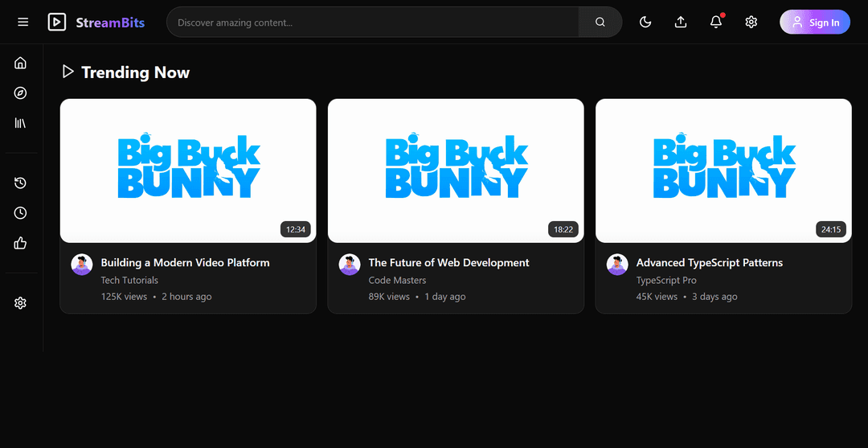Open Watch Later clock icon
The image size is (868, 448).
(20, 212)
